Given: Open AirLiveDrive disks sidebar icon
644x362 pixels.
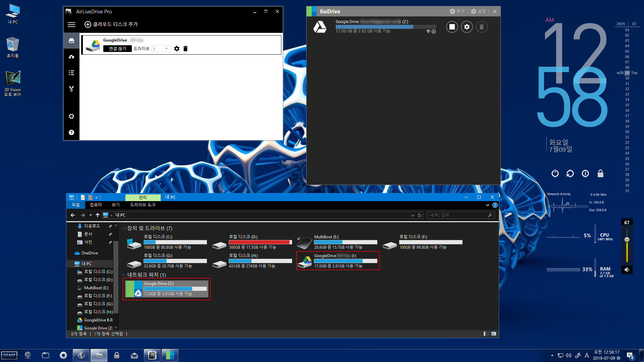Looking at the screenshot, I should coord(71,41).
